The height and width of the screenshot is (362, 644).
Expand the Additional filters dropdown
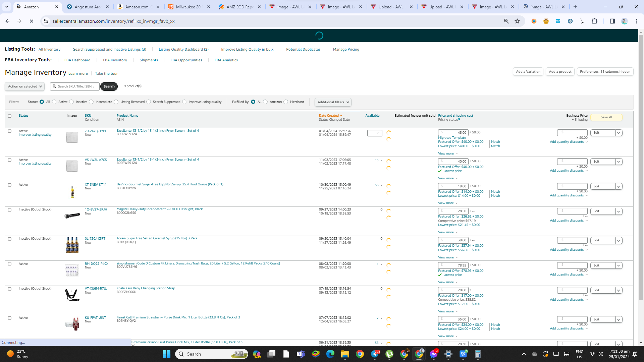(x=333, y=102)
